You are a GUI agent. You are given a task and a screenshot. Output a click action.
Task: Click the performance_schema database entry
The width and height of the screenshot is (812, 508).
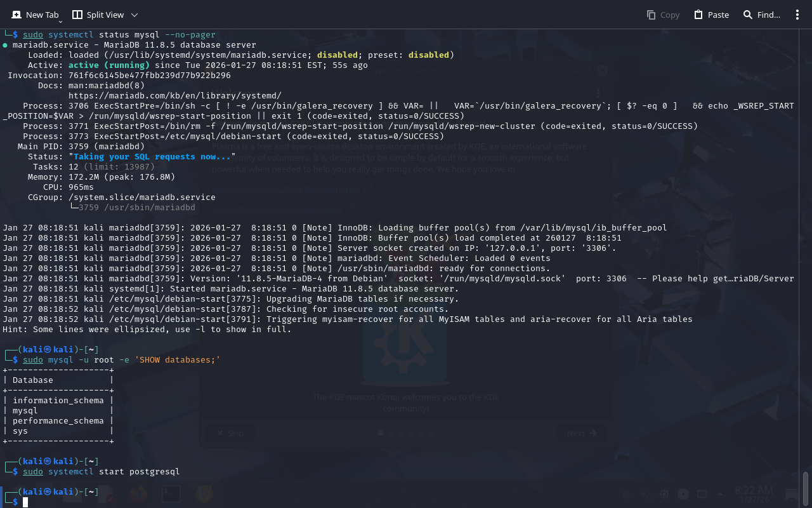(58, 421)
